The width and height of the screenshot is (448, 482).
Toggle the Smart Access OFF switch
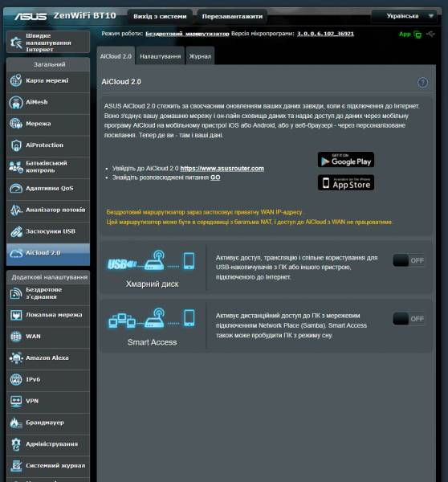409,319
